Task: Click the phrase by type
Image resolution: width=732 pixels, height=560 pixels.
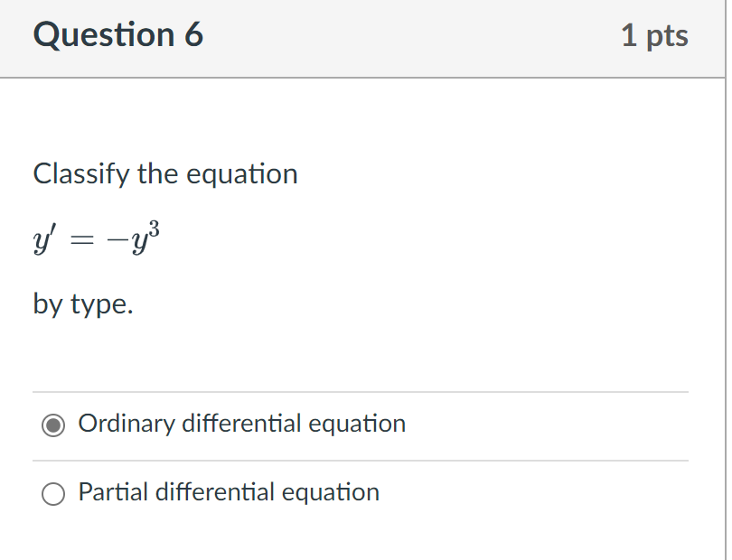Action: point(82,304)
